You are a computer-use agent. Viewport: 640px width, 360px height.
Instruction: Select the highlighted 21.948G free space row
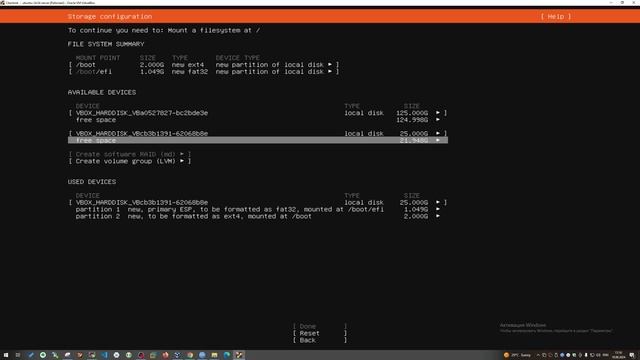tap(258, 140)
